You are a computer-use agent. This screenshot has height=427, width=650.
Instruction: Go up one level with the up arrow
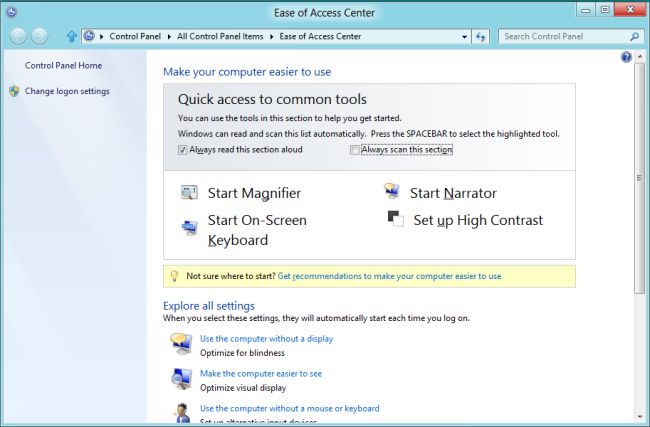tap(72, 36)
